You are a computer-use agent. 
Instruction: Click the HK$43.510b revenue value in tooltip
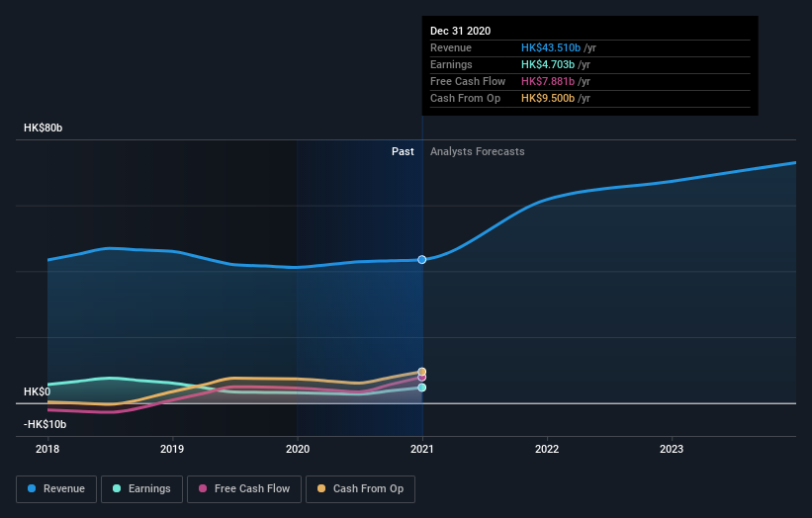[x=551, y=47]
